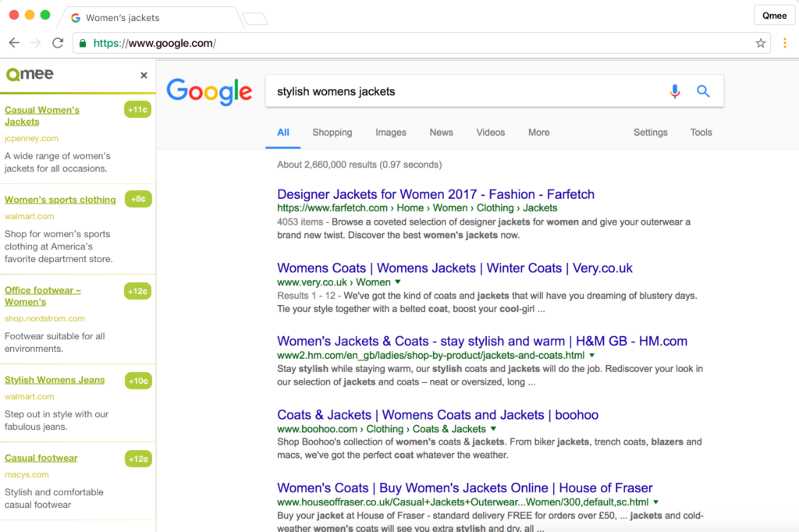Switch to the Shopping tab

tap(332, 133)
